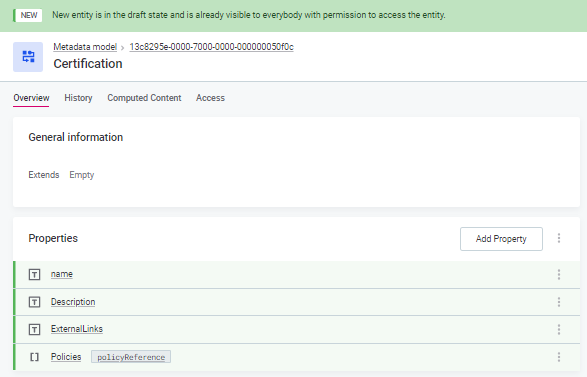Open the three-dot menu for name property
This screenshot has width=587, height=377.
[x=559, y=274]
